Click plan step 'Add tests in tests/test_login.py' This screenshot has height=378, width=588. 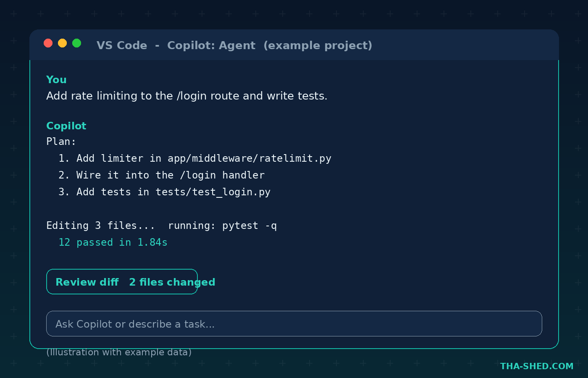click(165, 192)
